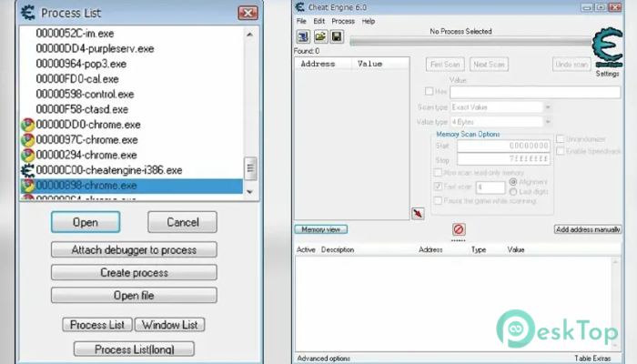Select the Last digits radio button

(x=513, y=191)
